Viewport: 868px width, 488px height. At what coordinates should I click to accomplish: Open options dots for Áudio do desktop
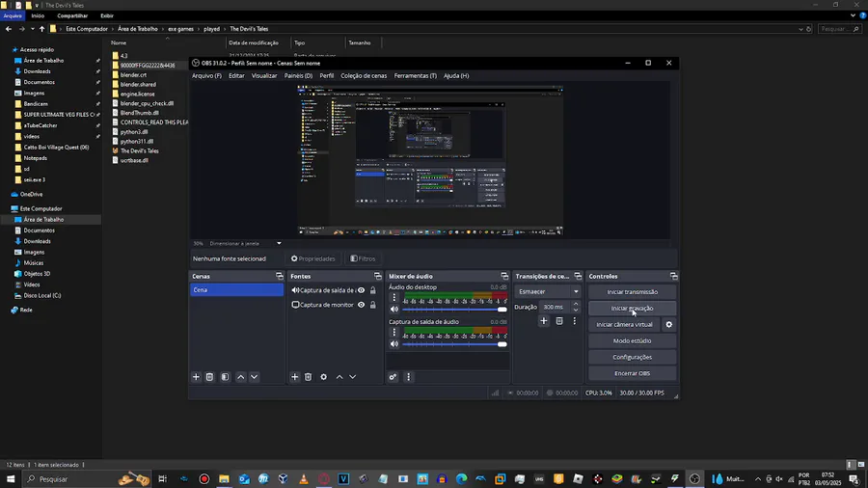point(394,298)
